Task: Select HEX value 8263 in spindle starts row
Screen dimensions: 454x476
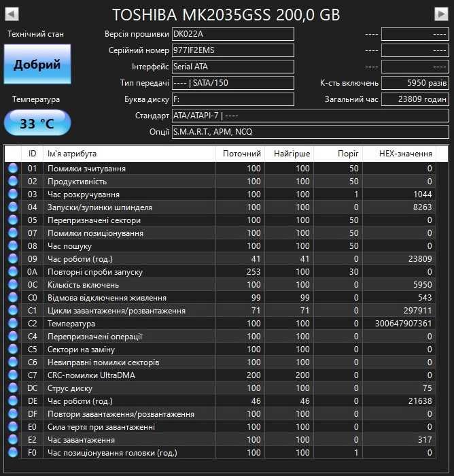Action: [x=423, y=207]
